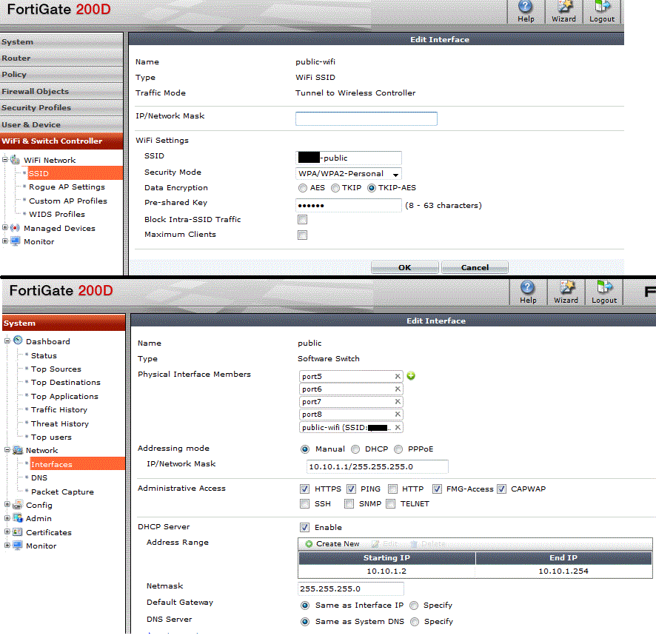The width and height of the screenshot is (656, 644).
Task: Select AES data encryption
Action: tap(303, 188)
